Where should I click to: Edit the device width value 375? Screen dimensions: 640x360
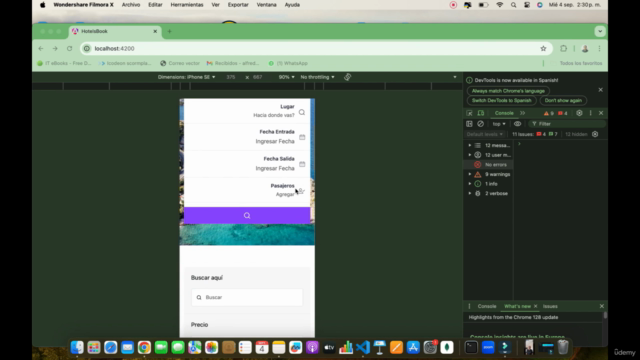coord(231,77)
